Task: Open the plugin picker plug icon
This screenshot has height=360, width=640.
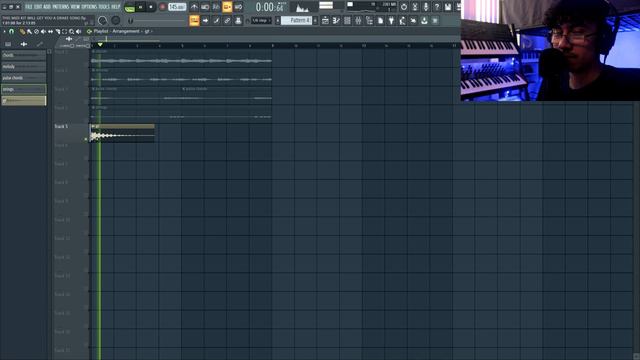Action: 391,20
